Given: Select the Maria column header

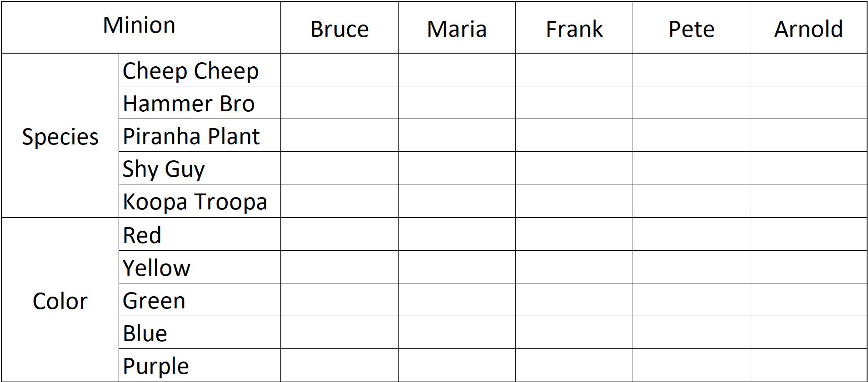Looking at the screenshot, I should click(457, 29).
